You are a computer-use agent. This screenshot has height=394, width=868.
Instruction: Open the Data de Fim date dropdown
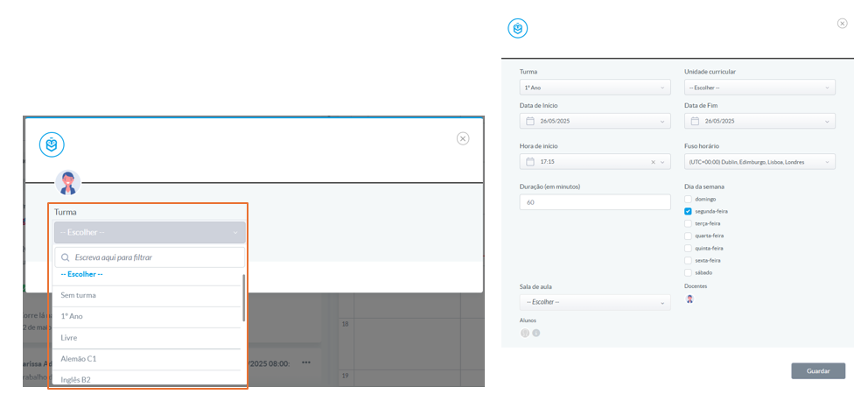[760, 121]
